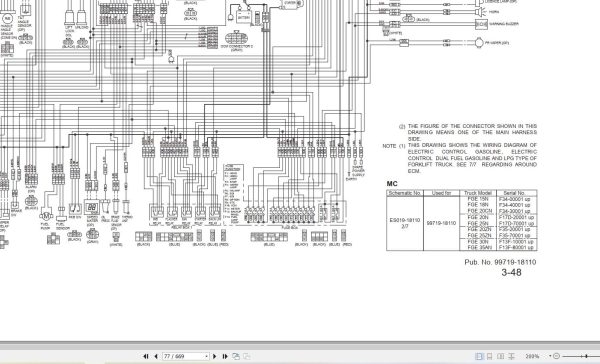The width and height of the screenshot is (600, 364).
Task: Open the page number dropdown arrow
Action: [x=207, y=356]
